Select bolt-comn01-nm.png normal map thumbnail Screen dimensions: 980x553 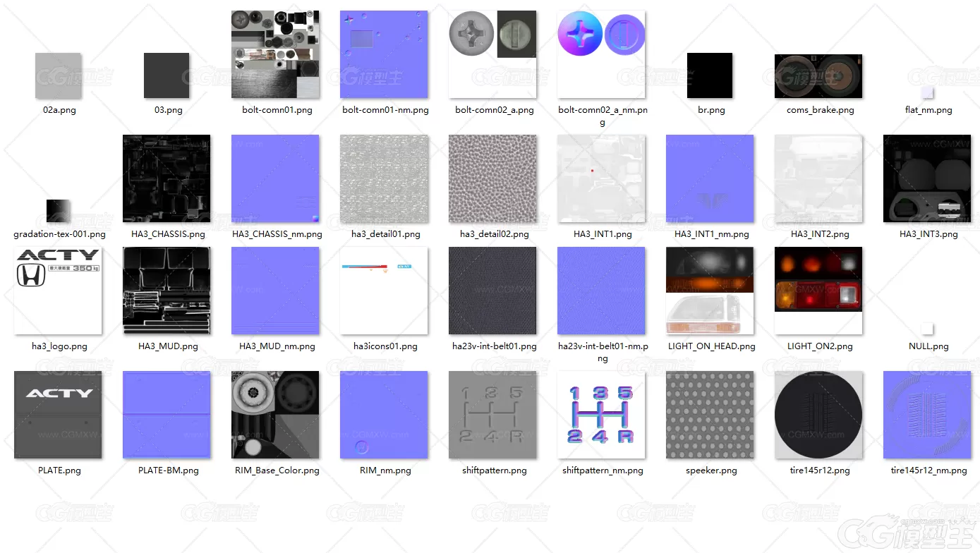tap(384, 54)
